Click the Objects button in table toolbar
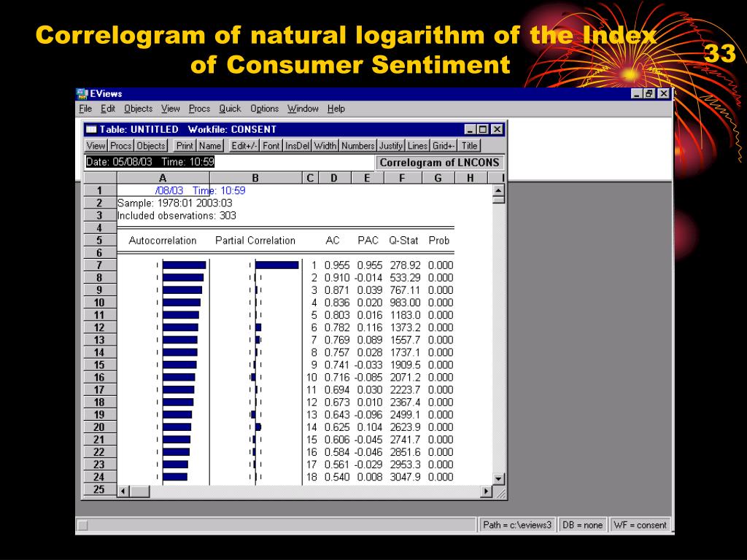The image size is (747, 560). click(x=151, y=146)
